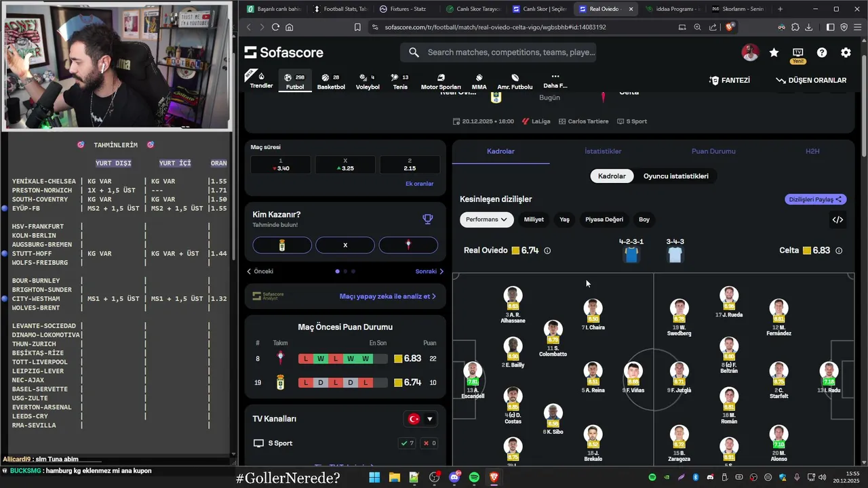Go to Sonraki card with chevron
This screenshot has height=488, width=868.
pos(429,271)
